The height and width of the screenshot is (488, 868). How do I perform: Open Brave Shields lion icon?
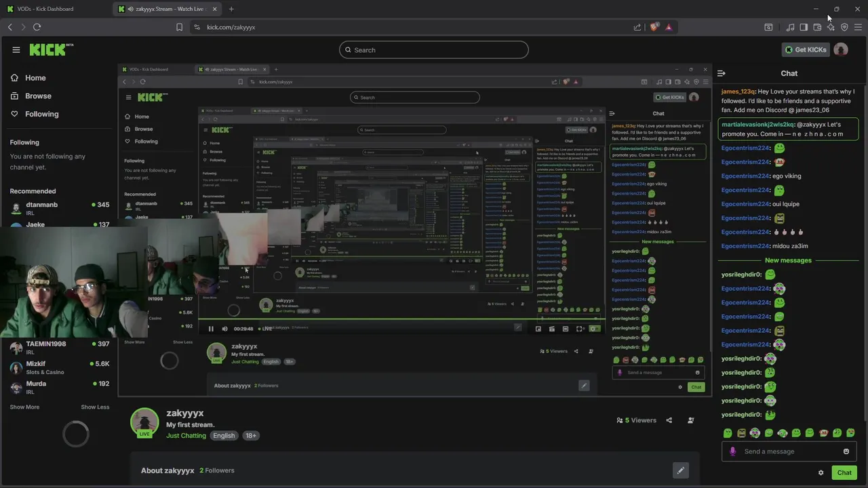tap(654, 27)
